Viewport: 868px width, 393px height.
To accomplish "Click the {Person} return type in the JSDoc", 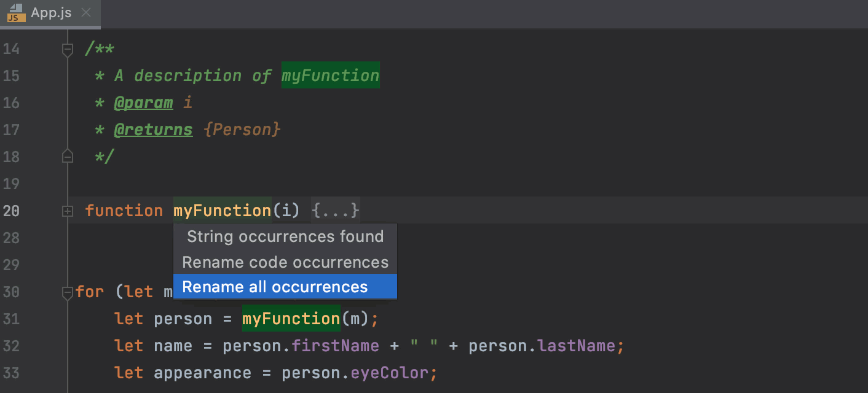I will (x=242, y=130).
